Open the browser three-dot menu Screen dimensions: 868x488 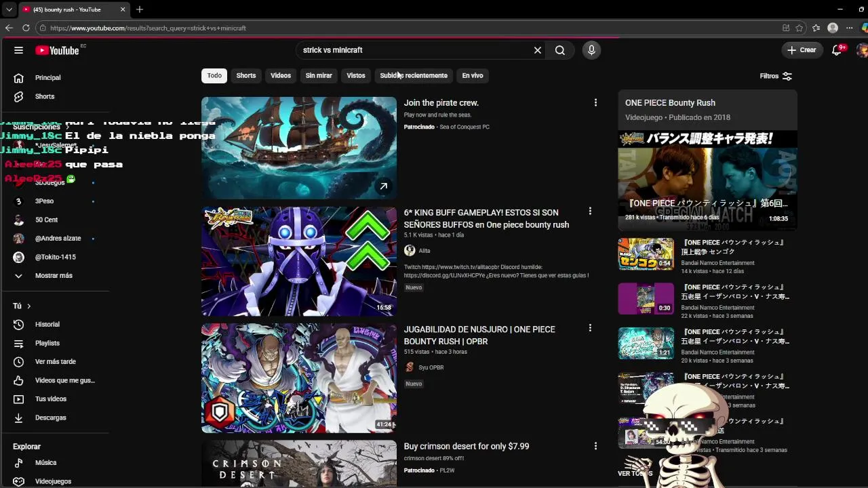click(x=849, y=28)
